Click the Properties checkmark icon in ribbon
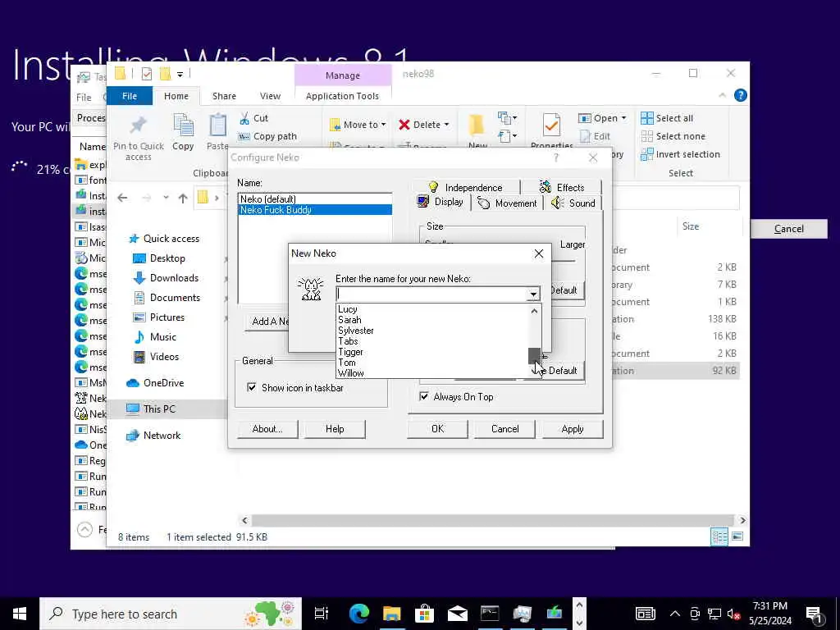 pos(551,126)
